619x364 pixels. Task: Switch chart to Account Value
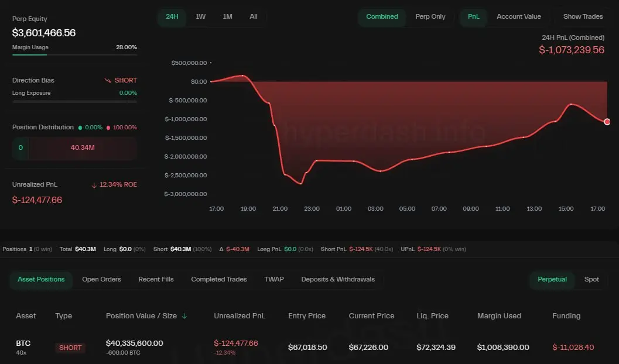coord(519,16)
